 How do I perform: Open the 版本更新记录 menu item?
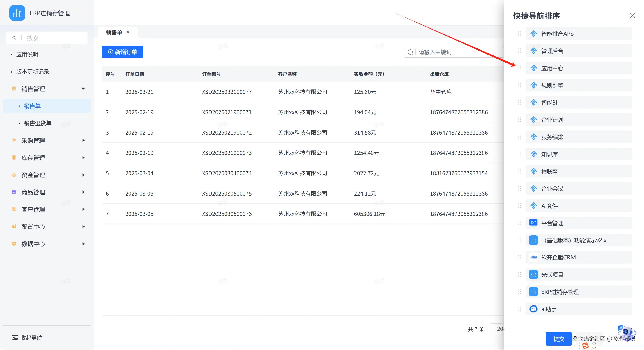click(32, 72)
